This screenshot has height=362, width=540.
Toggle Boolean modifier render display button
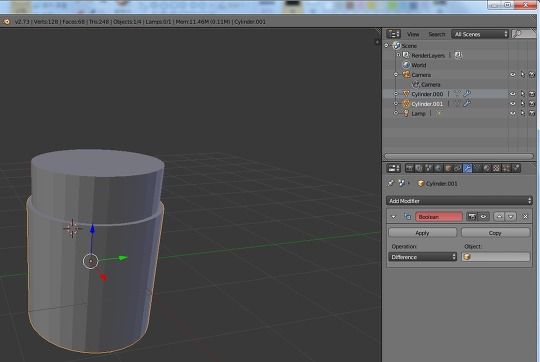pyautogui.click(x=472, y=216)
